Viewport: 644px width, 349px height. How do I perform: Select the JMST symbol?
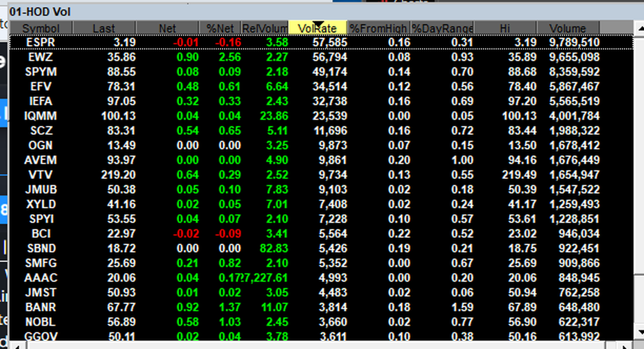(41, 292)
